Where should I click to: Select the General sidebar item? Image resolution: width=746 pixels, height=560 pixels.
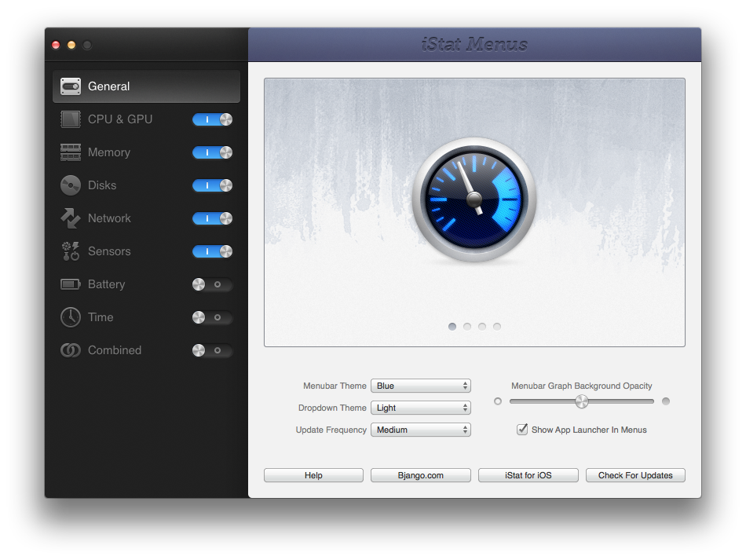146,86
